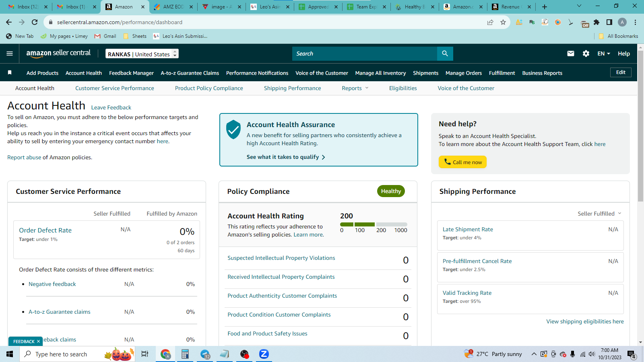The width and height of the screenshot is (644, 362).
Task: Click the browser address bar URL
Action: tap(120, 22)
